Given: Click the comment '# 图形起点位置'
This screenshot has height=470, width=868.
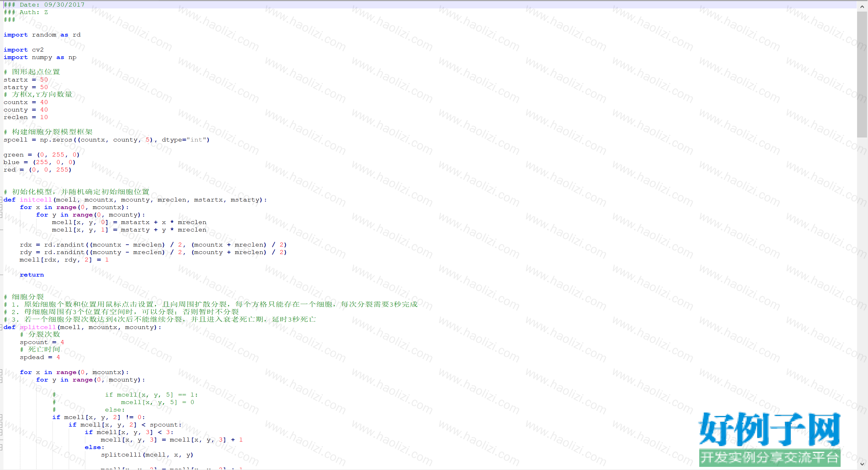Looking at the screenshot, I should point(32,72).
